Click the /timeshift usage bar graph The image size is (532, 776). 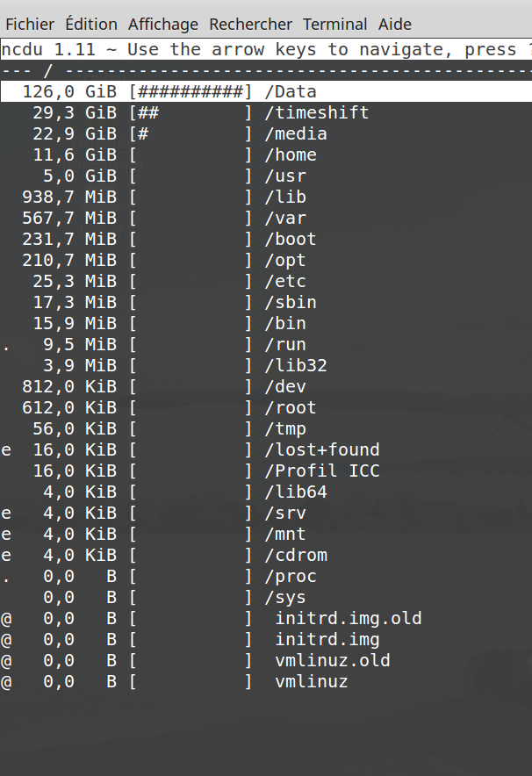click(x=191, y=113)
